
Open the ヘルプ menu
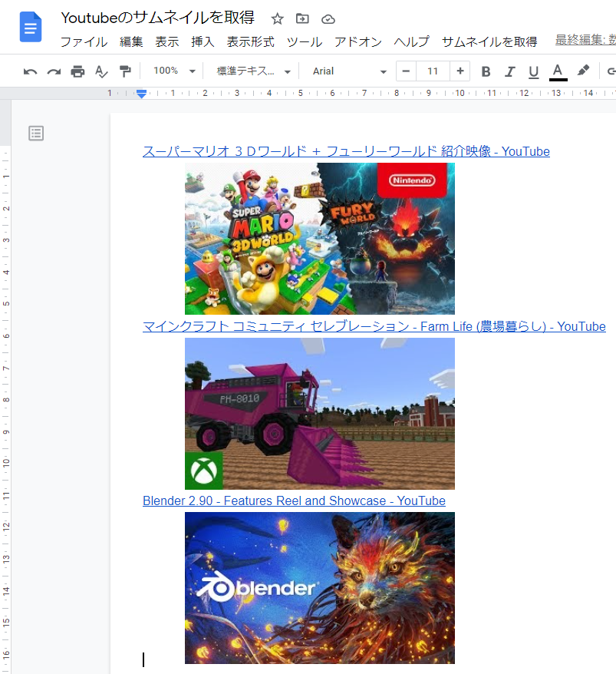click(x=411, y=41)
